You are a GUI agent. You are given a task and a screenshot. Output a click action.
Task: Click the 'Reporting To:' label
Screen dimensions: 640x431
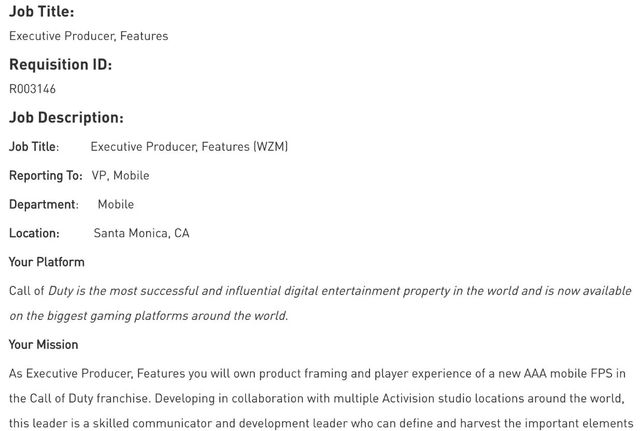pyautogui.click(x=45, y=176)
